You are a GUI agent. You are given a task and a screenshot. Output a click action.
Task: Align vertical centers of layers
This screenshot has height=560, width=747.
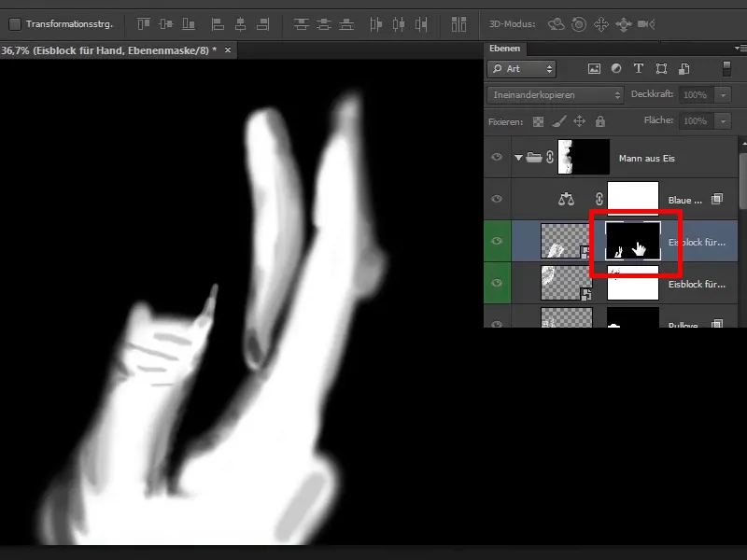(x=166, y=24)
